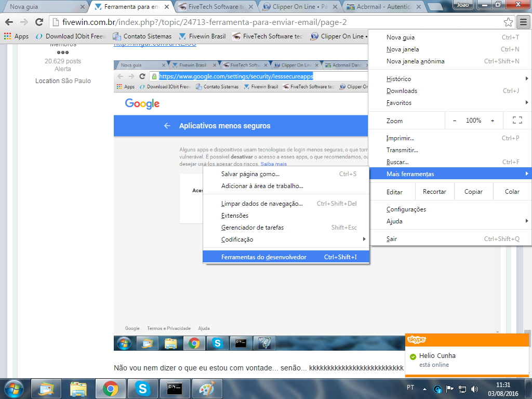Bookmark this page with the star icon
The width and height of the screenshot is (532, 399).
point(508,22)
